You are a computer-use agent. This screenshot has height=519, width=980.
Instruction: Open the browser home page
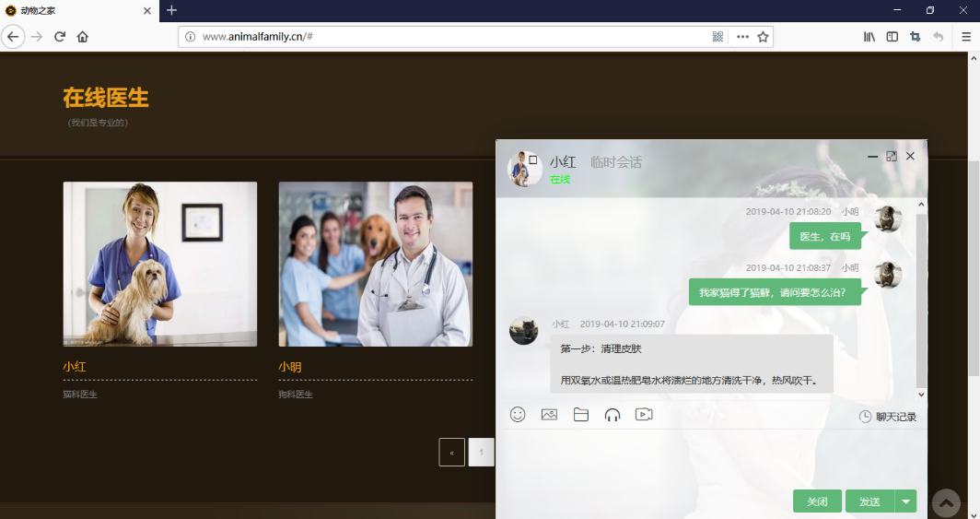coord(83,37)
